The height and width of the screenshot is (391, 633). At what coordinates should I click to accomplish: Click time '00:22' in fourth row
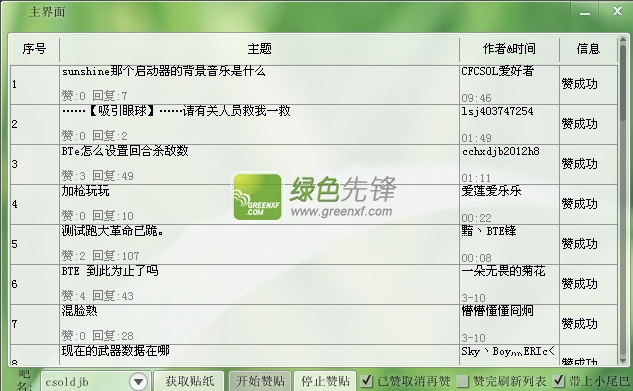coord(476,218)
